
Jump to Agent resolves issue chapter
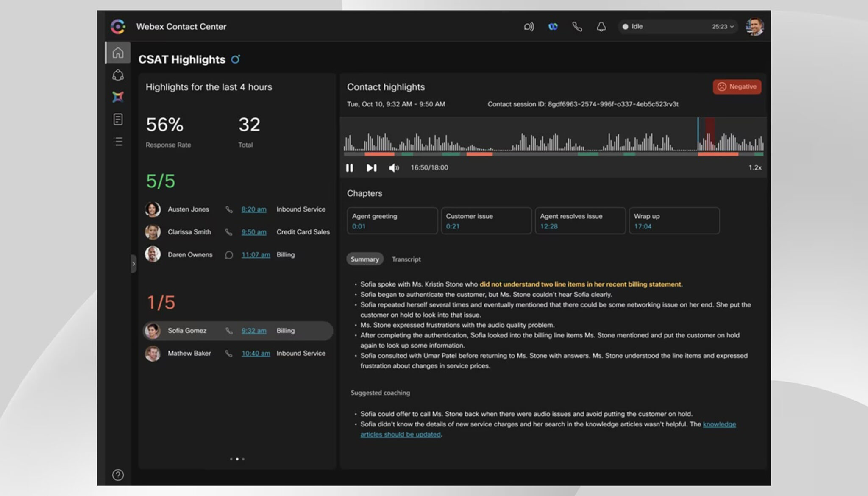point(580,221)
